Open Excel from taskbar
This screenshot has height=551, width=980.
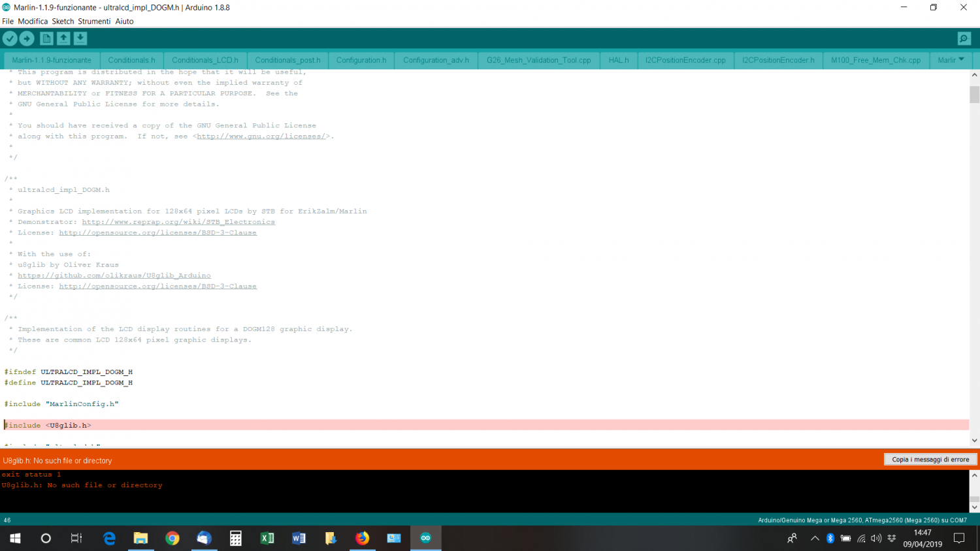point(267,538)
